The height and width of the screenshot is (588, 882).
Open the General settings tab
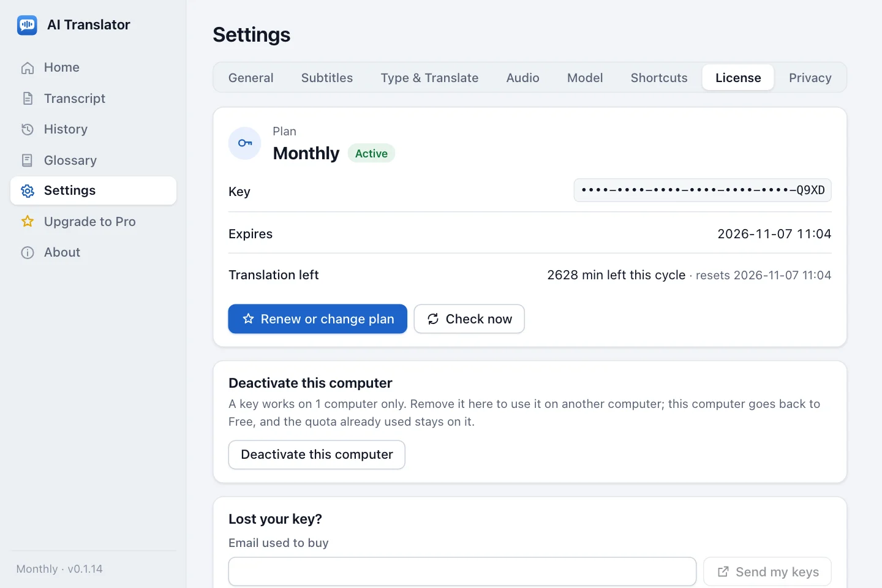coord(251,78)
